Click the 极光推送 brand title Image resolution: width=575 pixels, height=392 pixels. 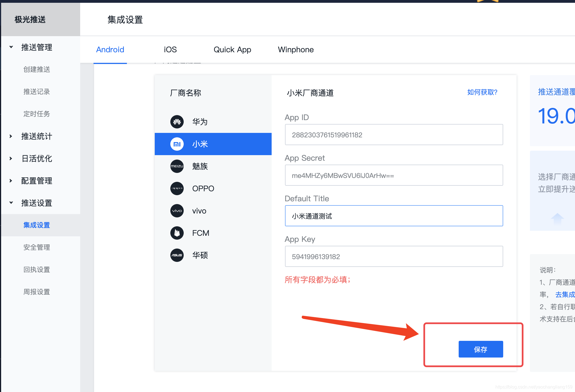click(30, 19)
